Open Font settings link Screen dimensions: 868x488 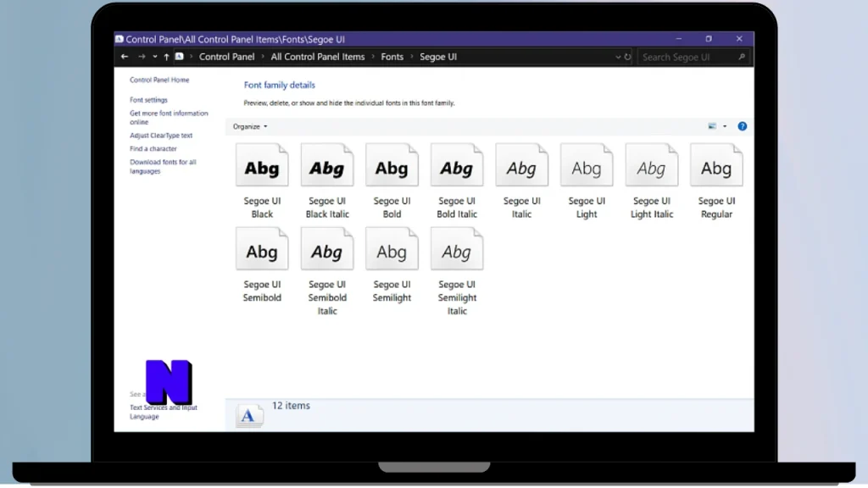tap(148, 100)
